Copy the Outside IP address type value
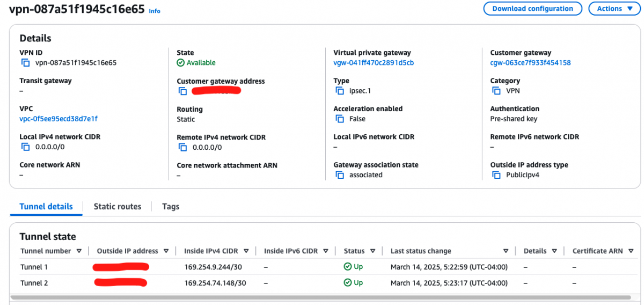The image size is (644, 305). [496, 175]
